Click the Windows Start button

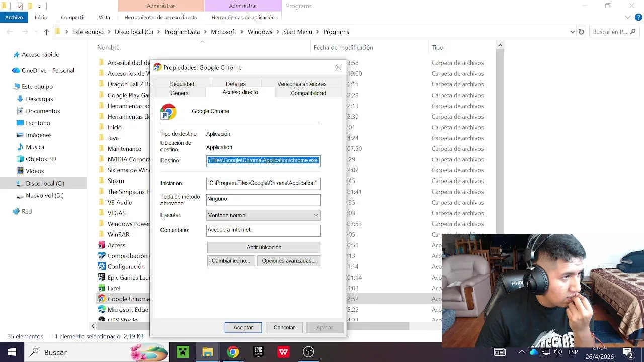pyautogui.click(x=12, y=352)
